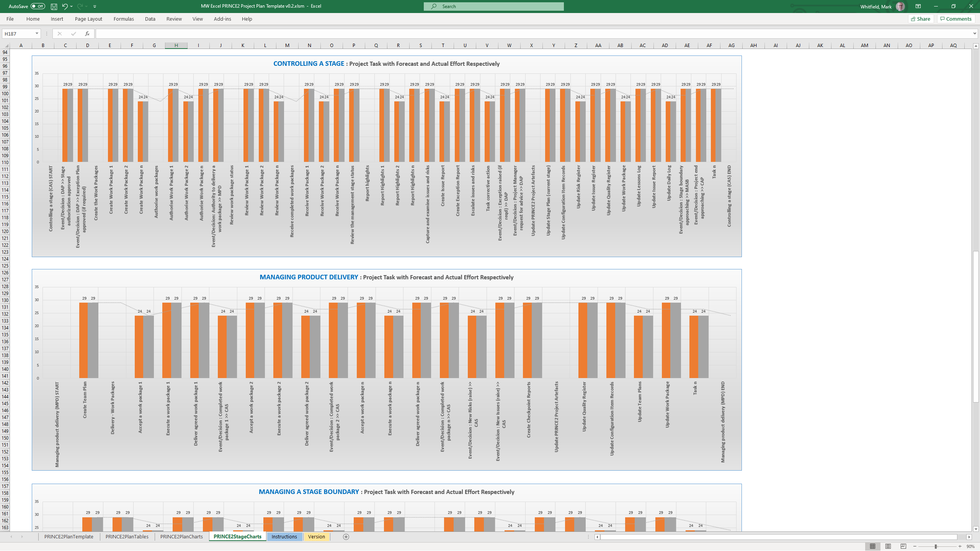Image resolution: width=980 pixels, height=551 pixels.
Task: Open Ribbon Display Options icon
Action: 918,7
